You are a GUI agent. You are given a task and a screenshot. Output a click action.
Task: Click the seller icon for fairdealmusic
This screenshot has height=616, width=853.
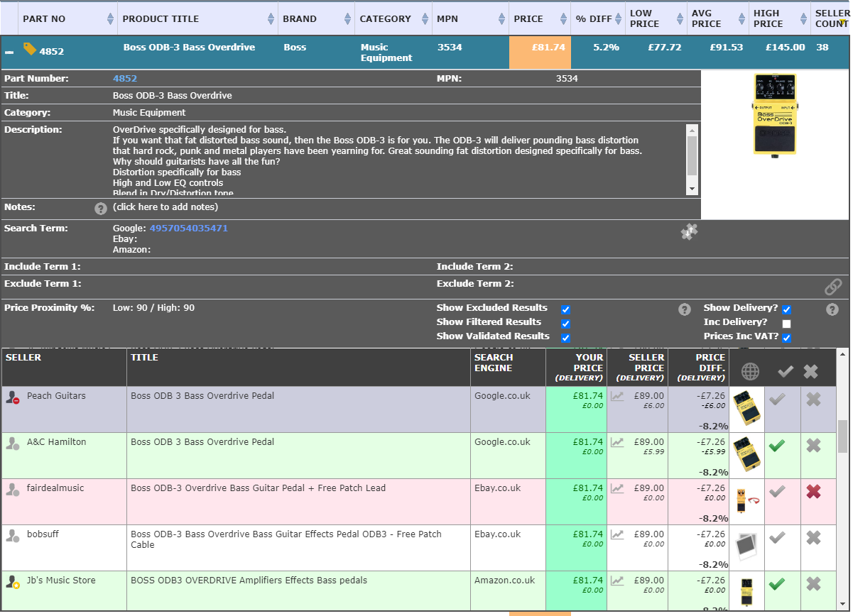[x=12, y=490]
